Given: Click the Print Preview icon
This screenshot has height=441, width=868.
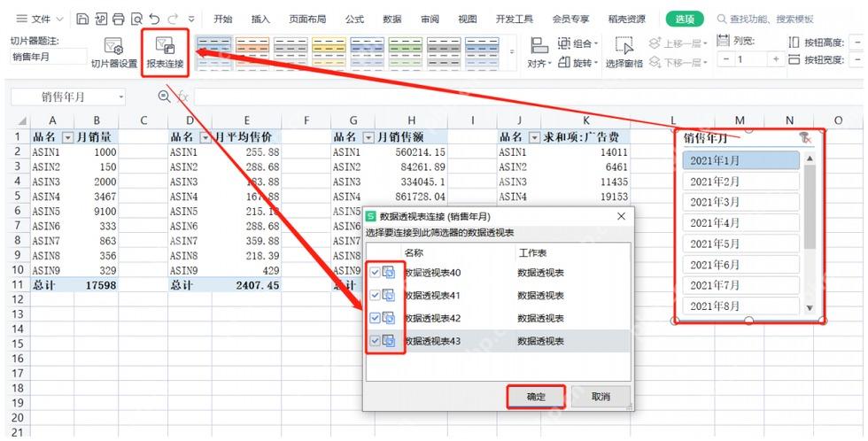Looking at the screenshot, I should coord(136,19).
